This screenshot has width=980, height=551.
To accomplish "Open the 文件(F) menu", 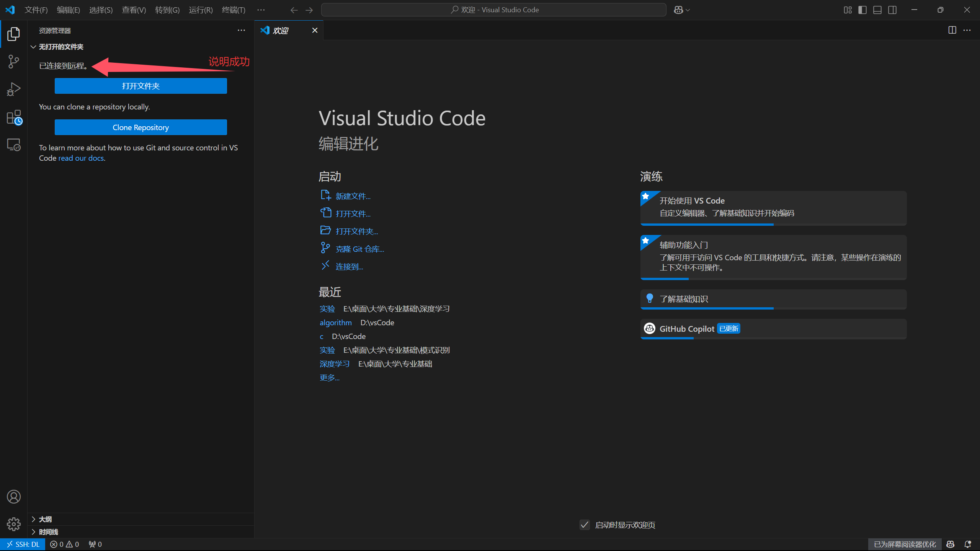I will coord(36,10).
